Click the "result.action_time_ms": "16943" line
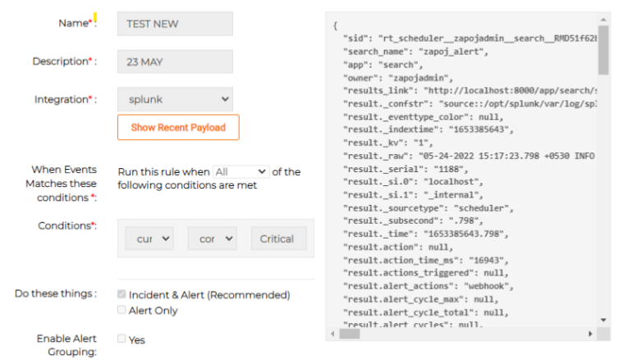The width and height of the screenshot is (628, 364). point(426,261)
